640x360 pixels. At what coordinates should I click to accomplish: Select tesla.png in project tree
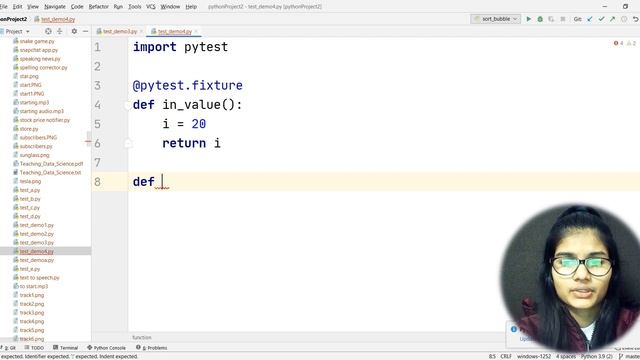click(30, 181)
